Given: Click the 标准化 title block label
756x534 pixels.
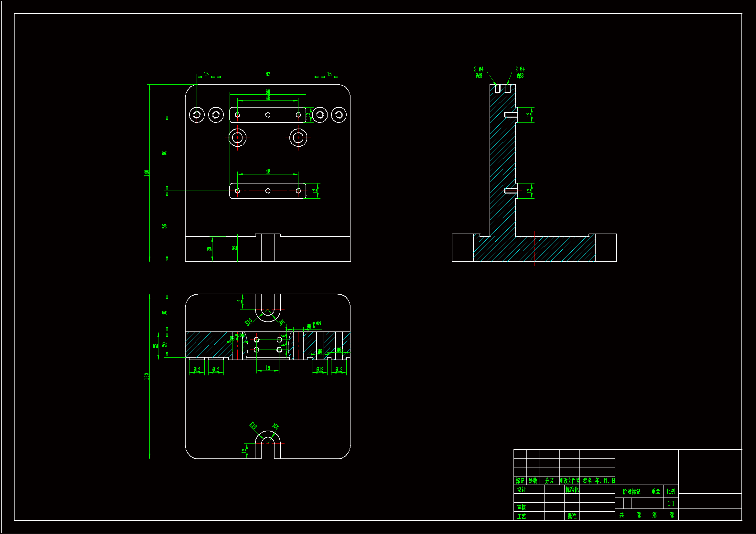Looking at the screenshot, I should (x=572, y=490).
